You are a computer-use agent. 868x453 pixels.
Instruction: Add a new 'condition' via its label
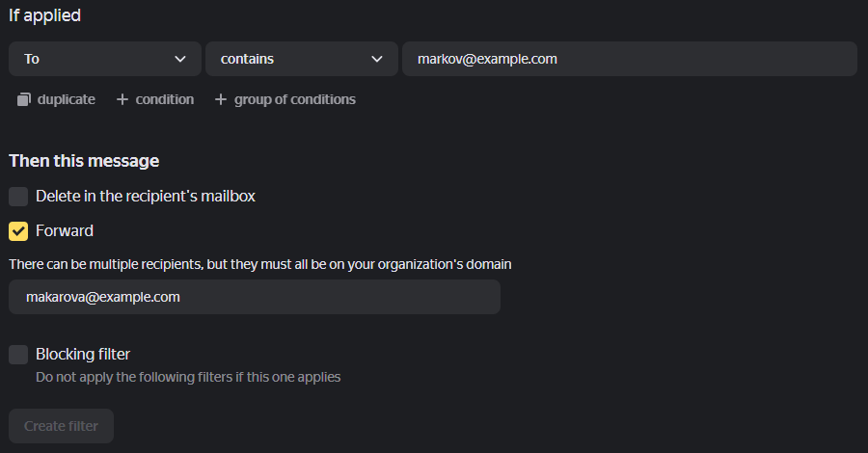pyautogui.click(x=164, y=99)
